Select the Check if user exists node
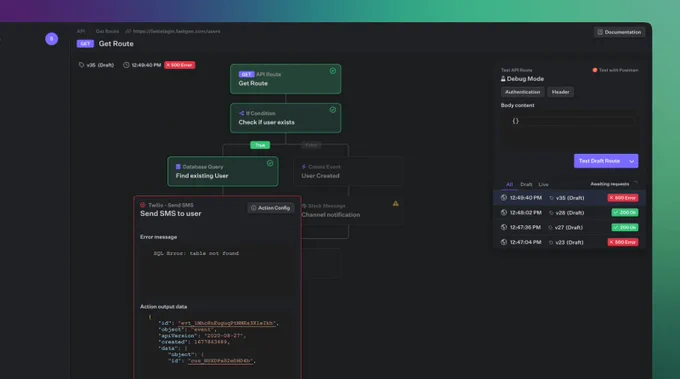 click(x=285, y=118)
